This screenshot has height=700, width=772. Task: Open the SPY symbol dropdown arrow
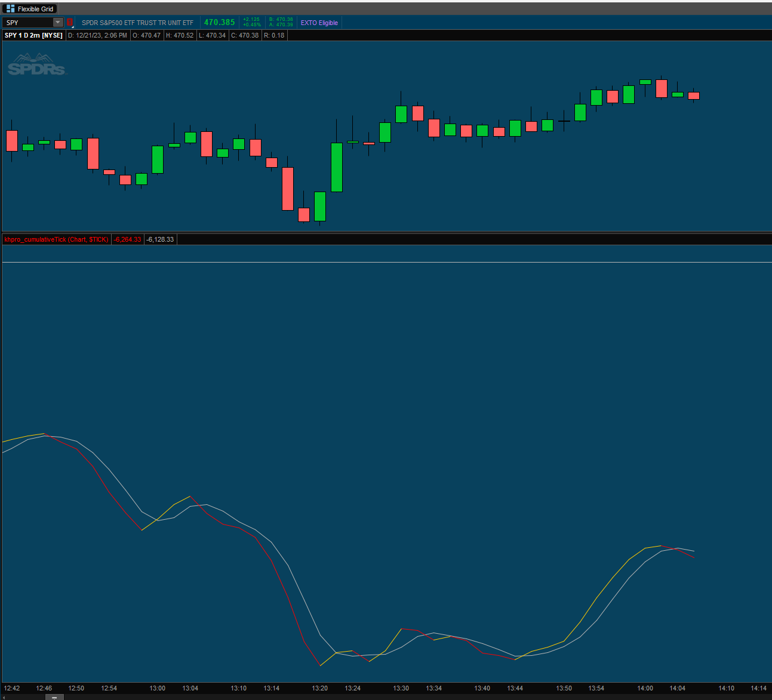click(x=58, y=23)
